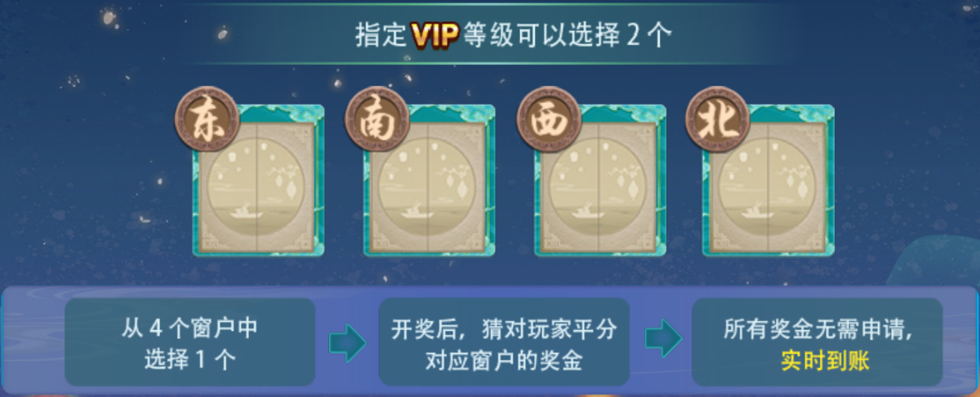Click the 西 (West) round badge

tap(548, 119)
